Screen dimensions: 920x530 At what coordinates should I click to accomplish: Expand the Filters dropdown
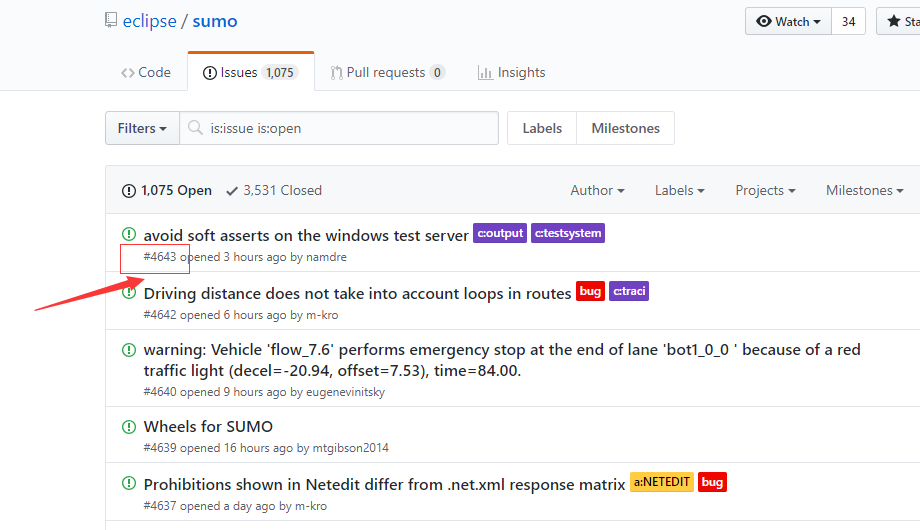click(142, 128)
